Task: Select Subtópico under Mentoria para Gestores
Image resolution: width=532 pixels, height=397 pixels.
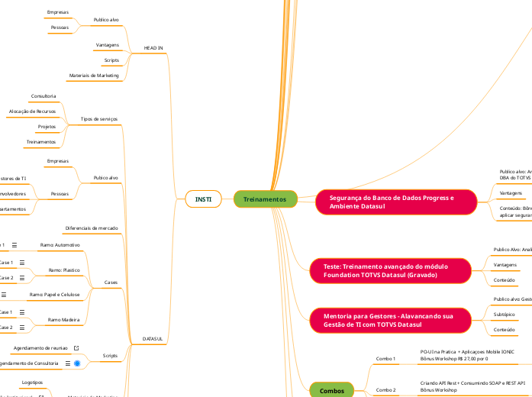Action: coord(505,315)
